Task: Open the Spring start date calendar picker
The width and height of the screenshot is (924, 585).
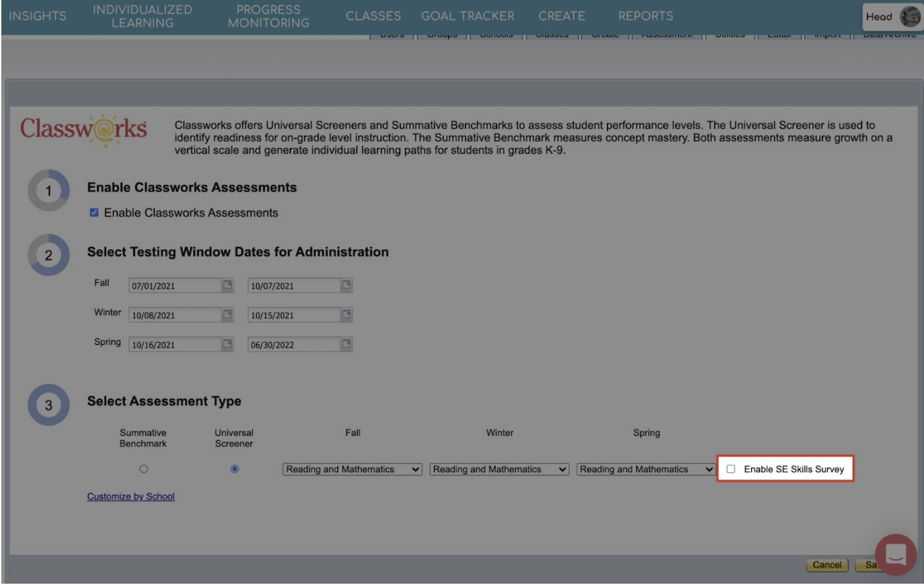Action: point(227,344)
